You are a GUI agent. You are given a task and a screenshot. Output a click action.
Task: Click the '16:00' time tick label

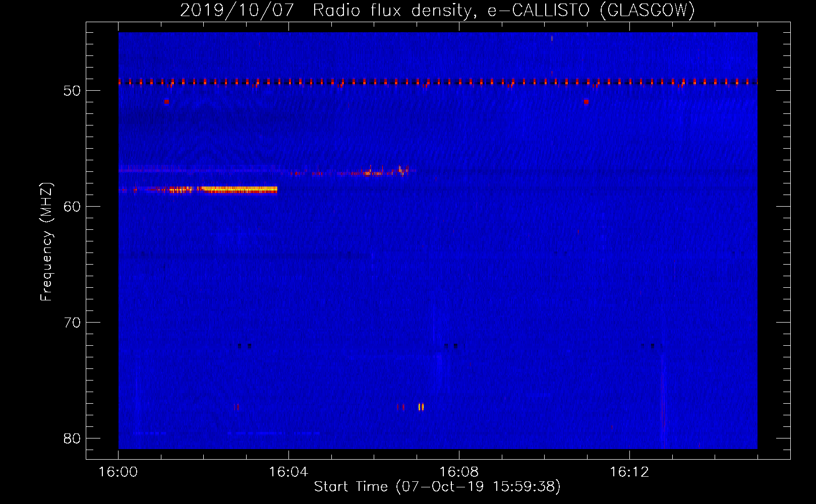click(118, 472)
